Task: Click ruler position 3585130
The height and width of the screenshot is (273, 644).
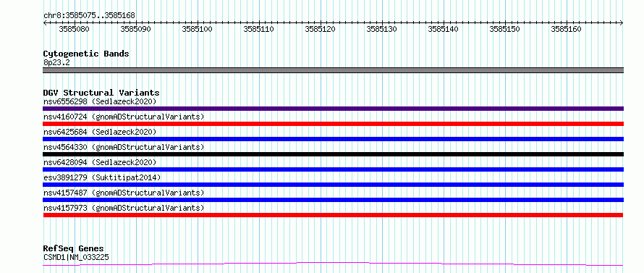Action: [x=382, y=29]
